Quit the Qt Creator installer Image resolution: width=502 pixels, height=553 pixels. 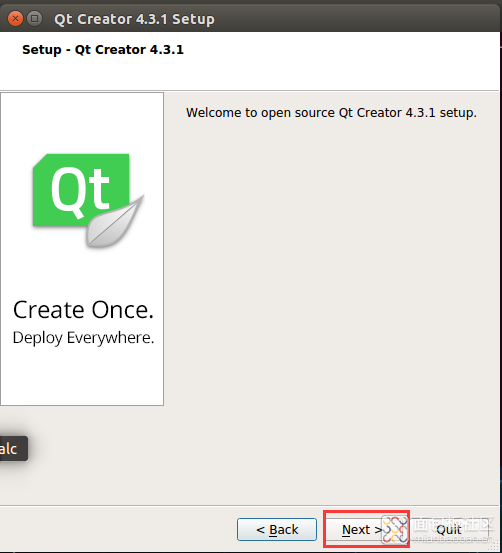click(x=449, y=529)
